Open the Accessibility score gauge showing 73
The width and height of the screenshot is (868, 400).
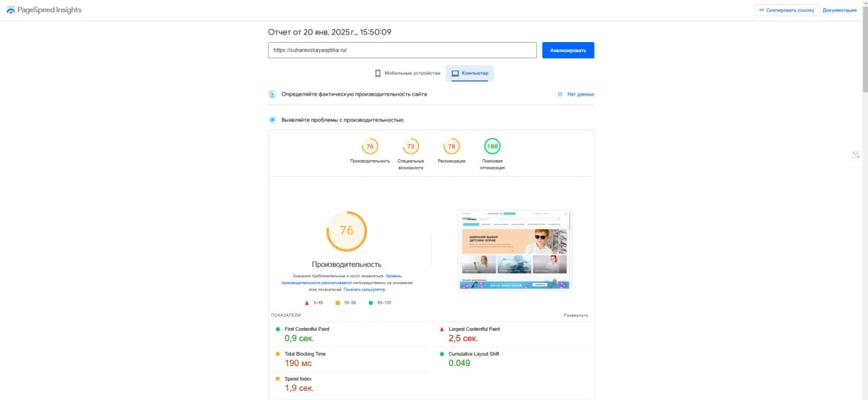pyautogui.click(x=410, y=146)
